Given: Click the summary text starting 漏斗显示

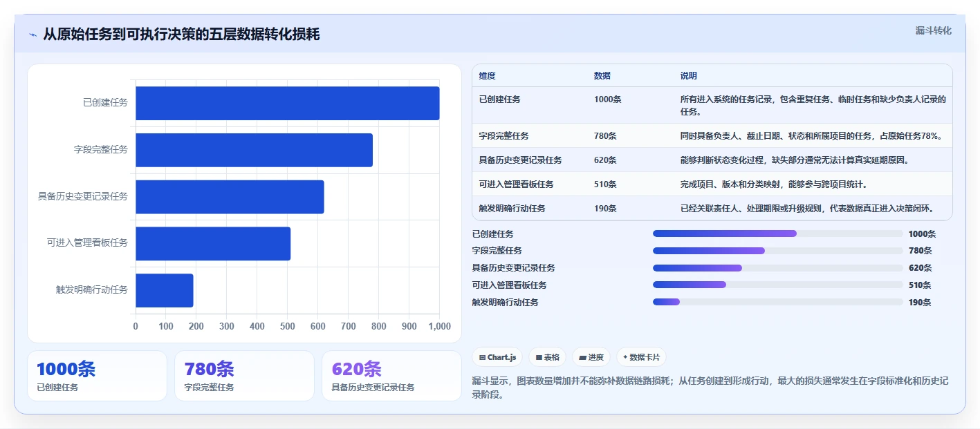Looking at the screenshot, I should click(x=710, y=388).
